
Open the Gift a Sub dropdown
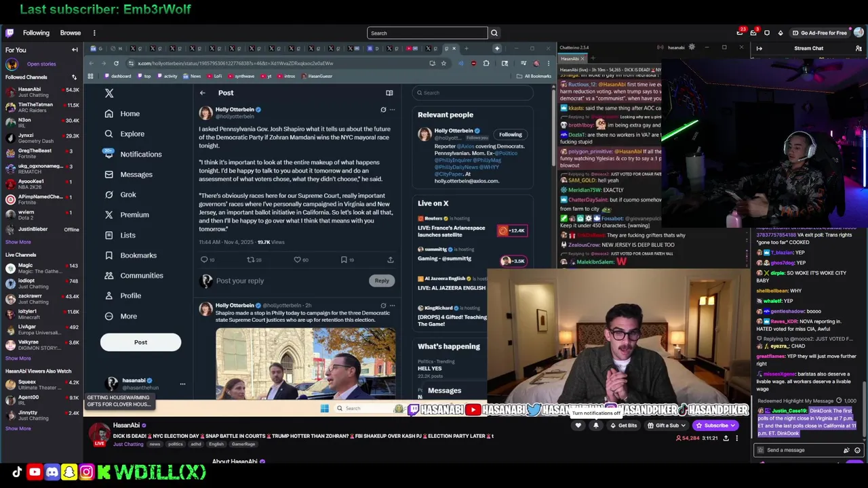[x=667, y=426]
